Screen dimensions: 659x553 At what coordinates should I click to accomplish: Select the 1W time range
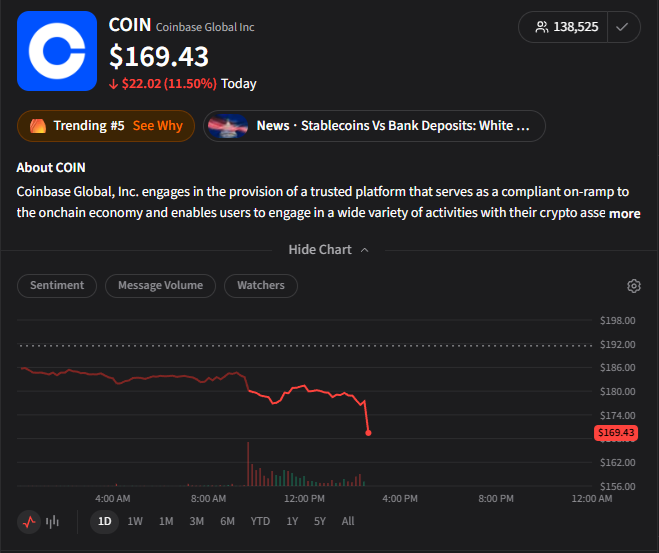(135, 521)
